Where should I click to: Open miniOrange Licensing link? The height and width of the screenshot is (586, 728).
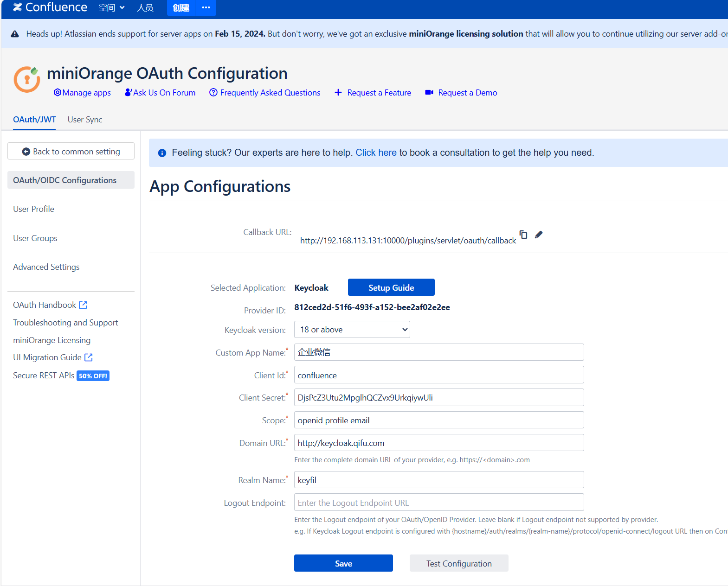tap(52, 340)
